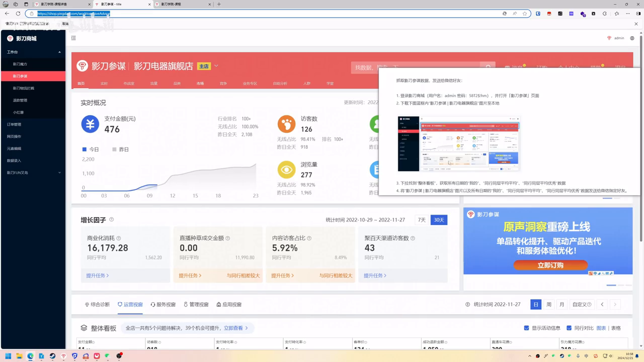This screenshot has height=362, width=644.
Task: Switch to the 实时 nav tab
Action: click(104, 83)
